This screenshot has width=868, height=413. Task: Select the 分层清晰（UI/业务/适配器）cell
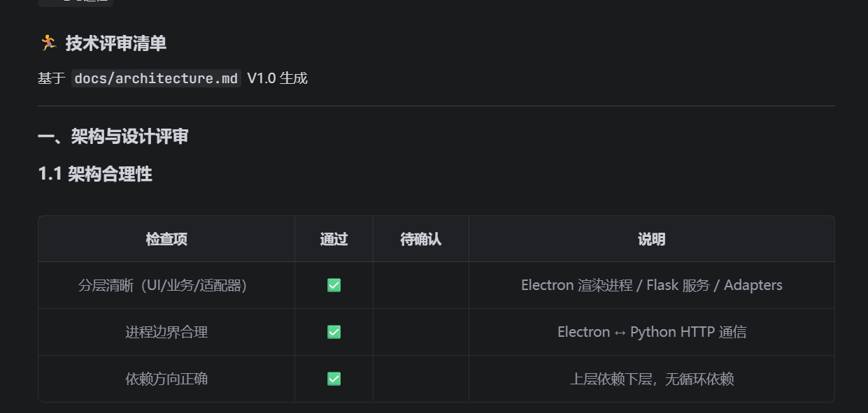coord(166,285)
